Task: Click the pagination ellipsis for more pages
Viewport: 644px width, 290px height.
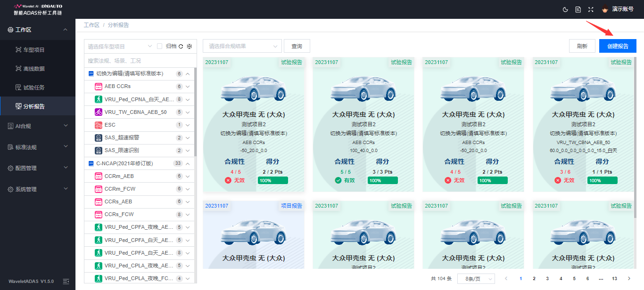Action: tap(601, 278)
